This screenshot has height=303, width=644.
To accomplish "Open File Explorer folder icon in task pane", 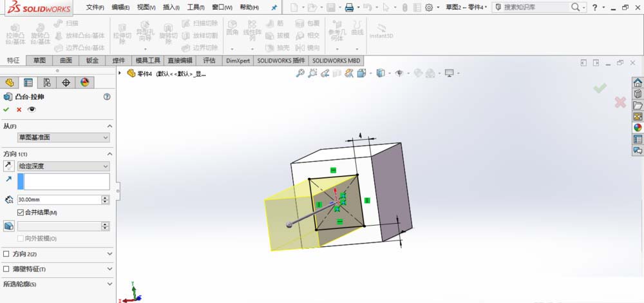I will 638,105.
